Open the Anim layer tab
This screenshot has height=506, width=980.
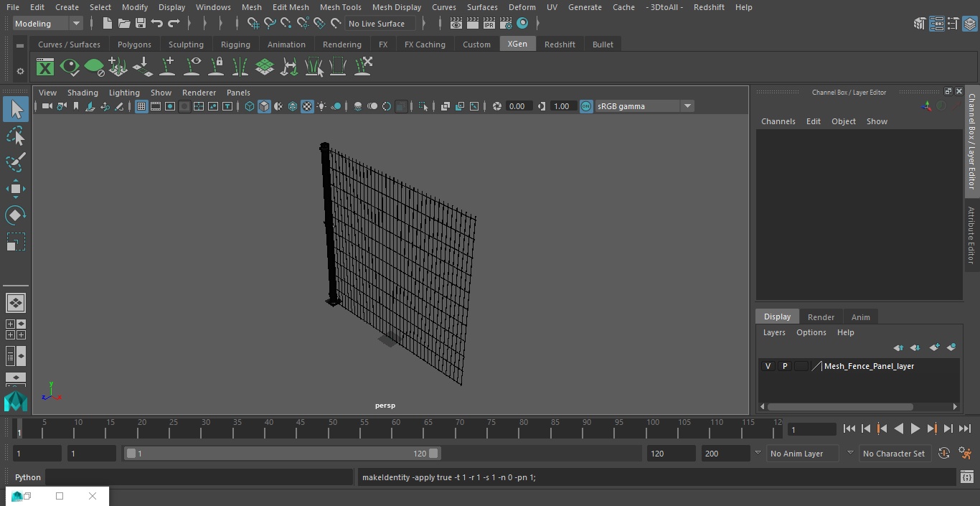[x=860, y=317]
